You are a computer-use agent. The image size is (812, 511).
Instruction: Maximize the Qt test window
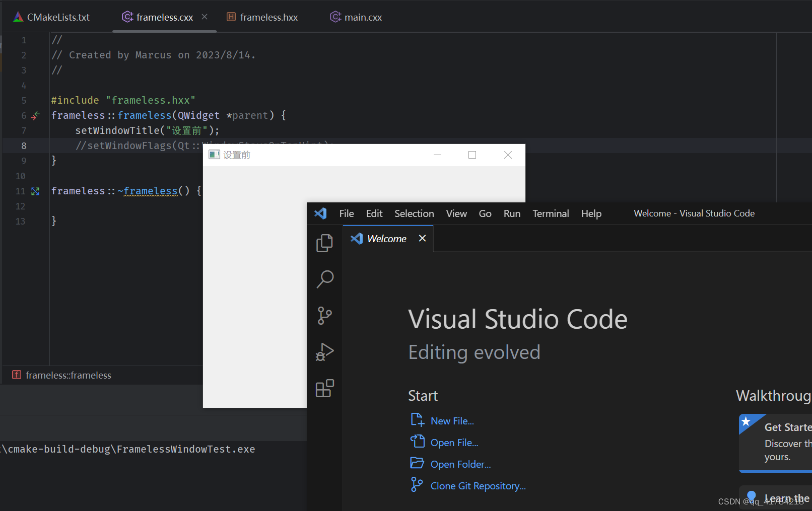[x=472, y=155]
